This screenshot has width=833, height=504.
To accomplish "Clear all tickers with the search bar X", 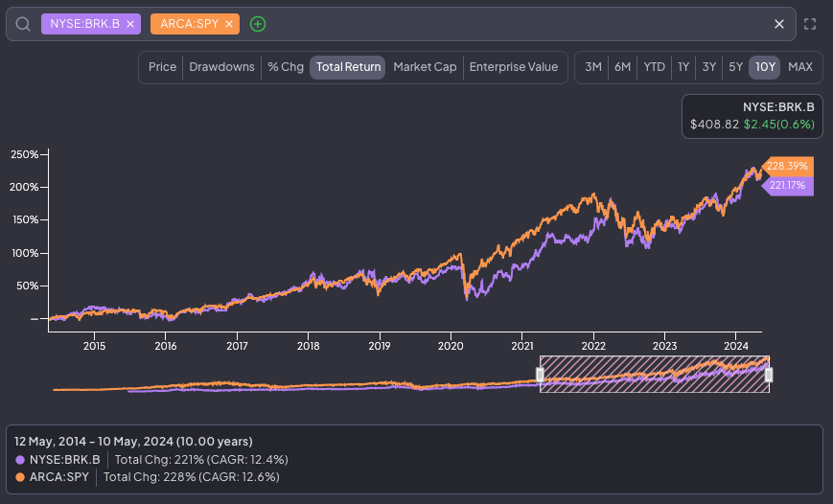I will point(778,24).
